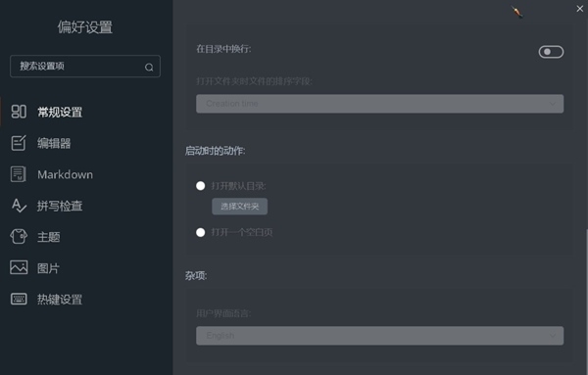Click the English dropdown chevron arrow
Screen dimensions: 588x375
[x=553, y=336]
